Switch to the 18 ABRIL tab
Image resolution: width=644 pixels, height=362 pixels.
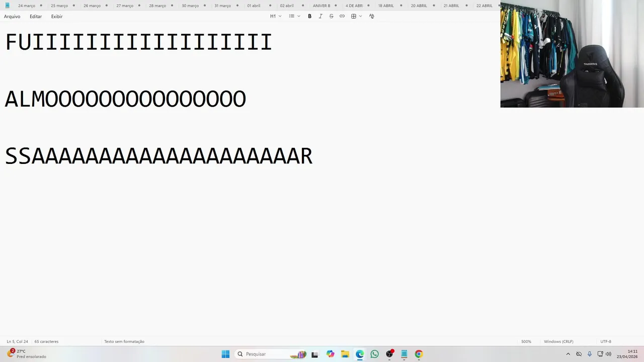(x=386, y=6)
